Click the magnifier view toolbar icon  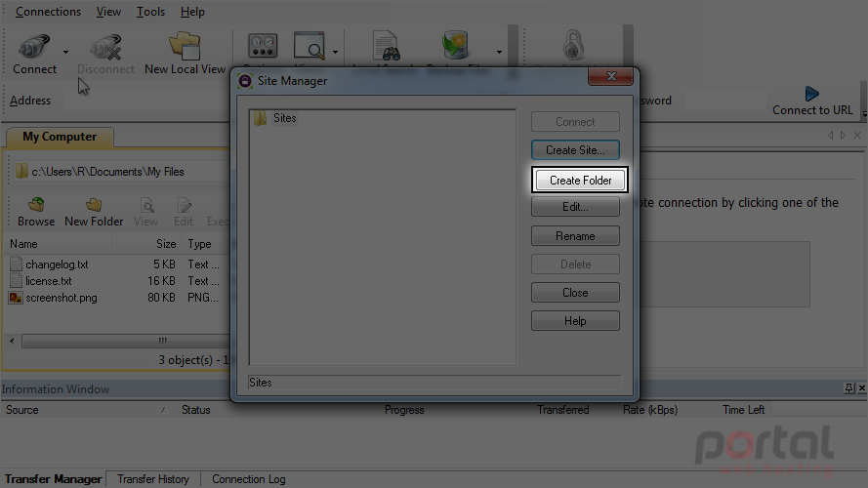click(309, 45)
